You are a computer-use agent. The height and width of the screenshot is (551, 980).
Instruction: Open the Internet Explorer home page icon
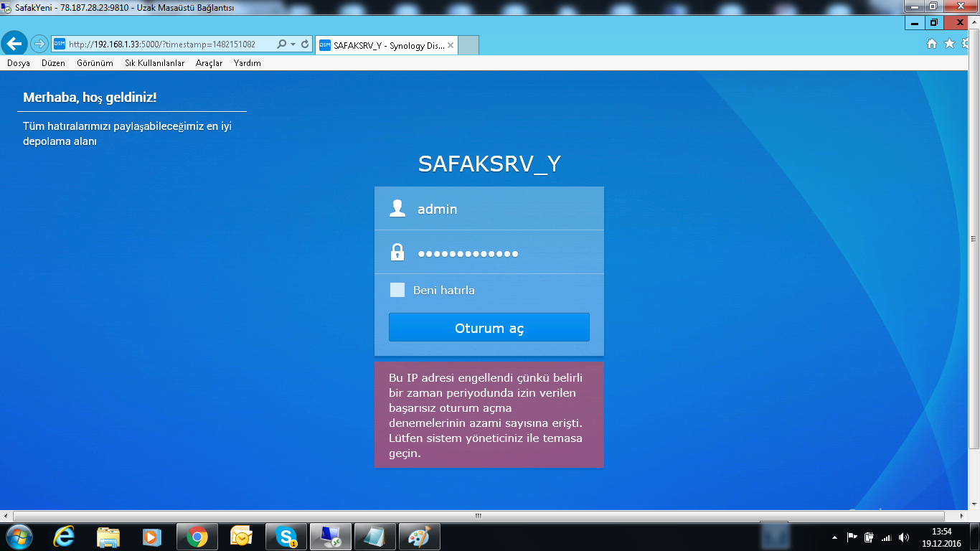932,44
